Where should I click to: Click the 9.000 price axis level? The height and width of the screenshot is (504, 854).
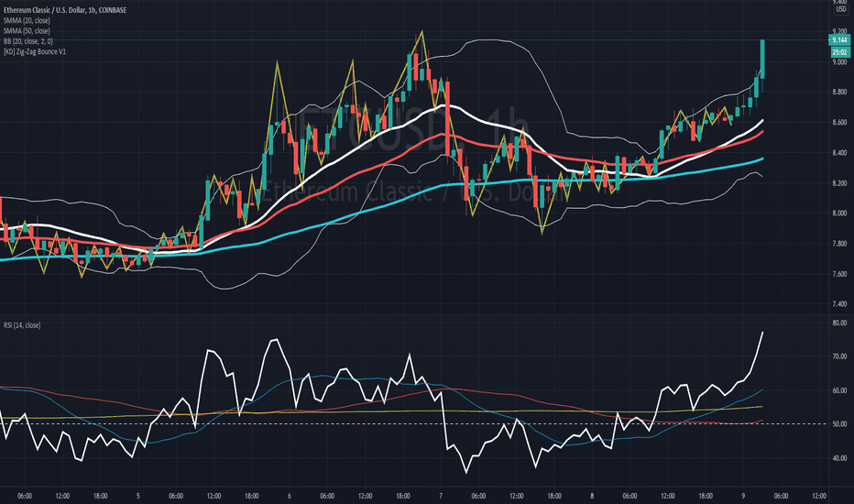click(839, 61)
